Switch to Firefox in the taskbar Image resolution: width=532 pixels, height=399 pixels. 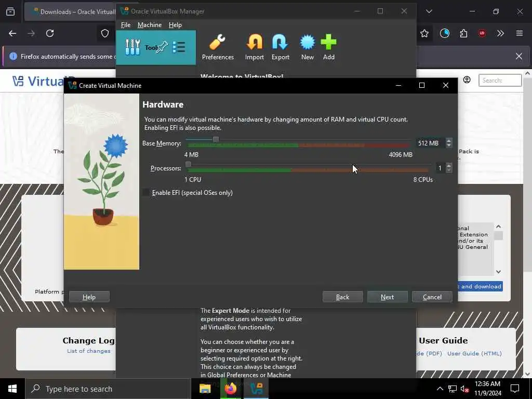pyautogui.click(x=230, y=389)
